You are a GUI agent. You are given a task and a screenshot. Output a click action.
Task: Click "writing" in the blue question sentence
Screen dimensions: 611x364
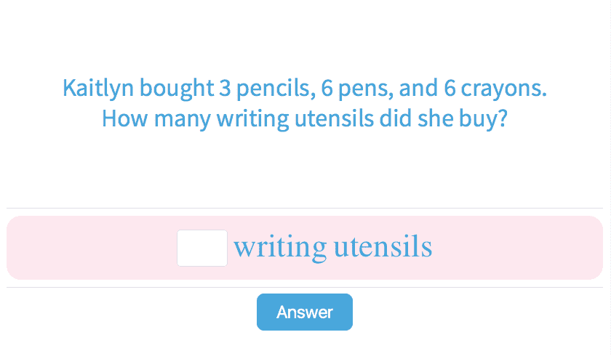pyautogui.click(x=252, y=118)
